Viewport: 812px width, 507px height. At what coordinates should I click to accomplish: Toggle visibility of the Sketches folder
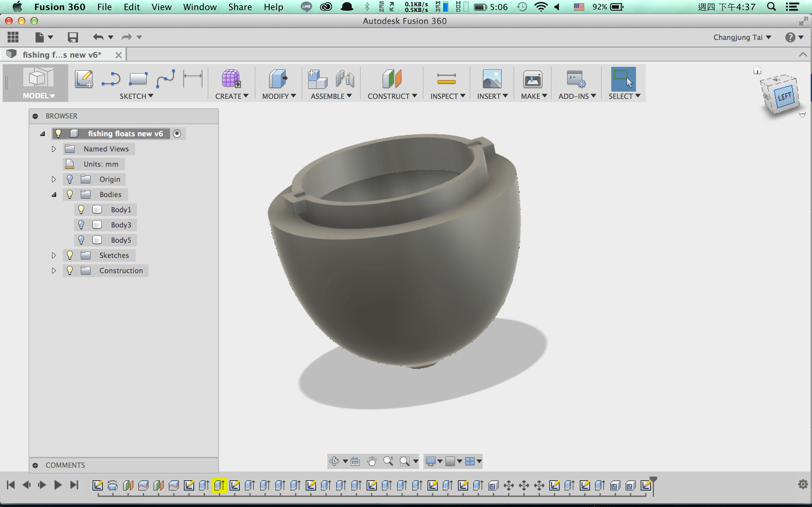pyautogui.click(x=69, y=255)
